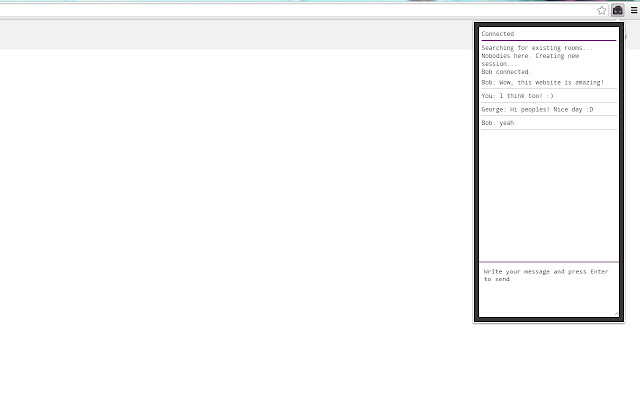Select the 'Connected' status text
Viewport: 640px width, 400px height.
[x=498, y=34]
